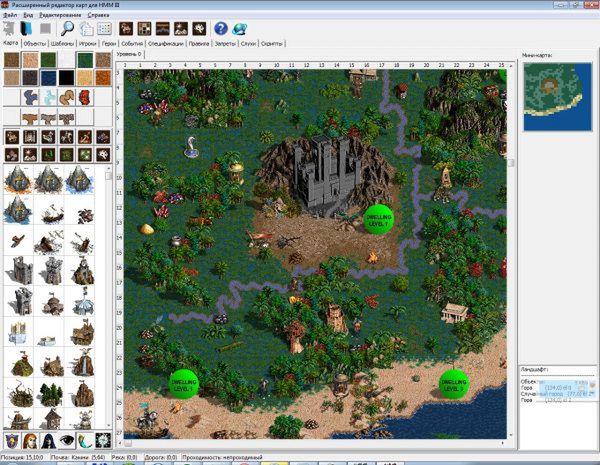Open the Файл menu

coord(10,15)
